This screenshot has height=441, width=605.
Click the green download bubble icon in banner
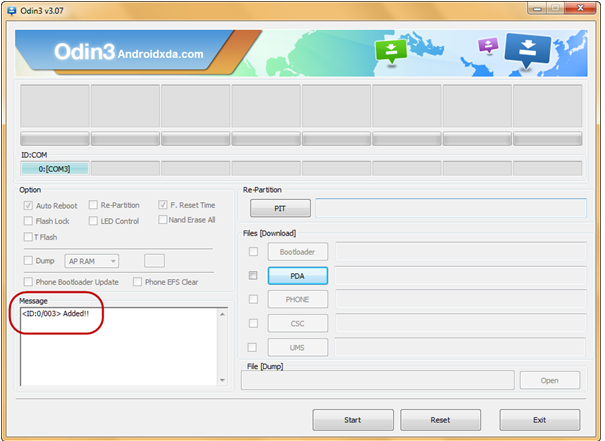point(391,52)
